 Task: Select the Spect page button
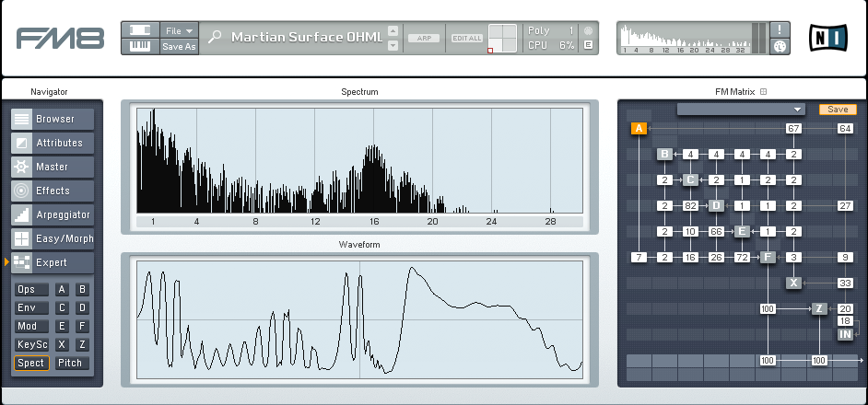[31, 363]
